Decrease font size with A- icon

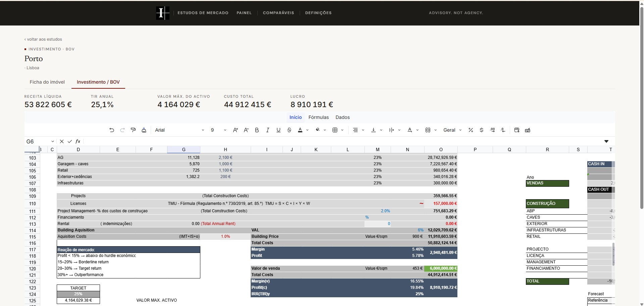(246, 130)
